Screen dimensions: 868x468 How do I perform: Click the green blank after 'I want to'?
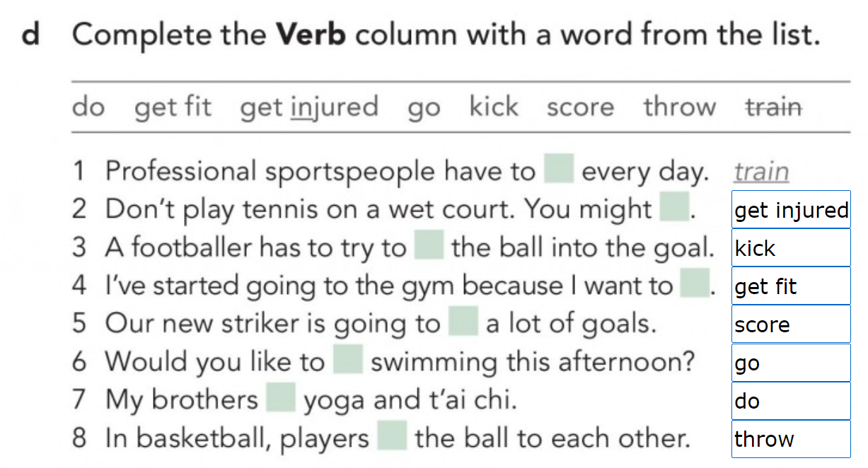point(695,285)
